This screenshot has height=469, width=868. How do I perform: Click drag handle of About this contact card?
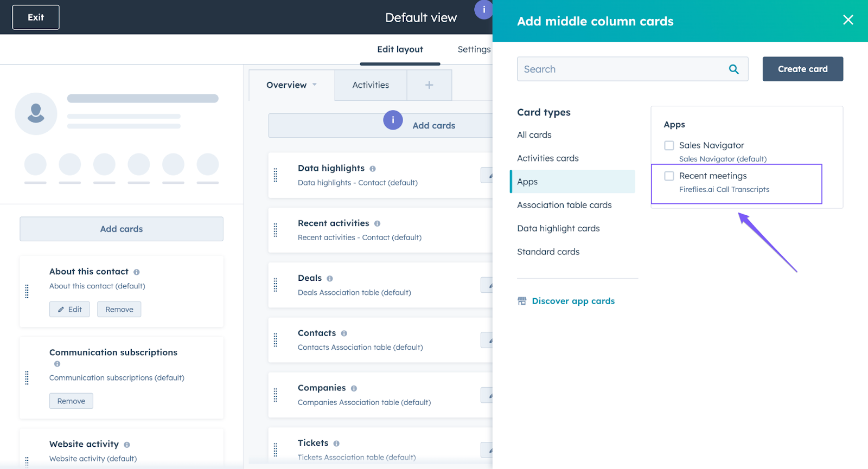click(x=27, y=291)
